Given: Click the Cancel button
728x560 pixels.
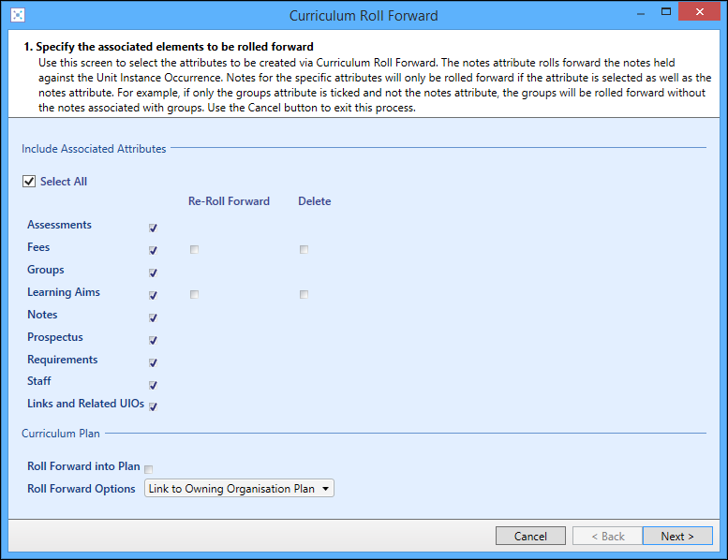Looking at the screenshot, I should (x=530, y=536).
